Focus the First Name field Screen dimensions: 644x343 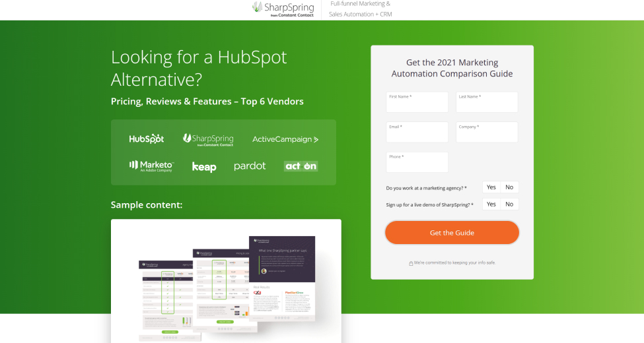pyautogui.click(x=417, y=102)
